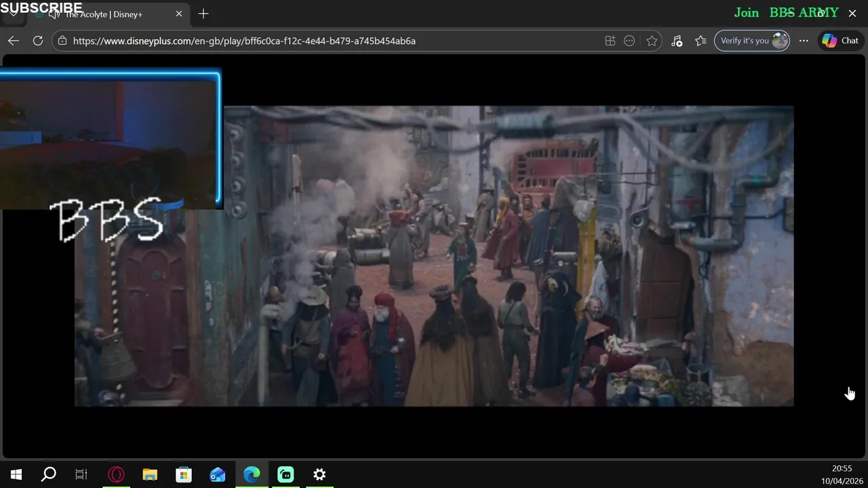868x488 pixels.
Task: Refresh the Disney+ page
Action: (x=38, y=41)
